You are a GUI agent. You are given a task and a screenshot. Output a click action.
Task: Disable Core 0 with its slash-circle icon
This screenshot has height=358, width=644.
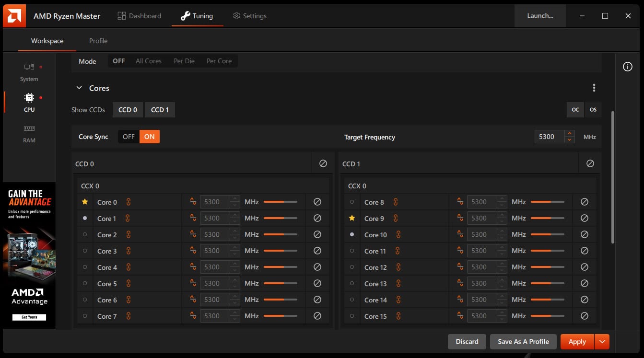click(x=317, y=202)
